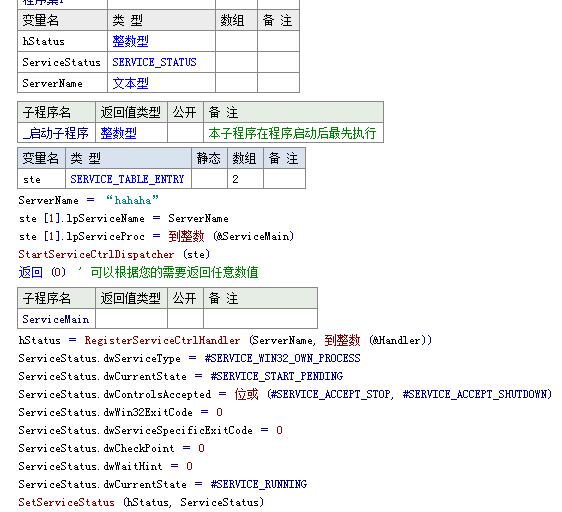Screen dimensions: 562x512
Task: Click the 公开 cell of _启动子程序
Action: [185, 133]
